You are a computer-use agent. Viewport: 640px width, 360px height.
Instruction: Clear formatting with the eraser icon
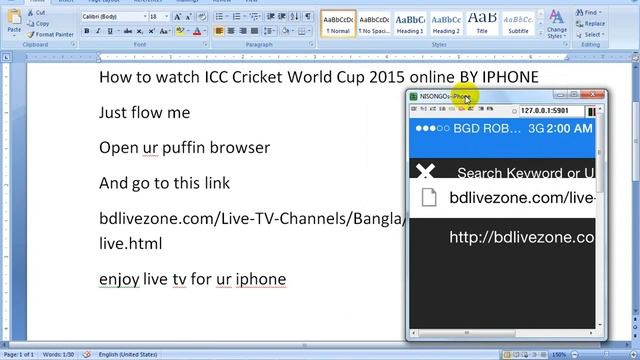pos(202,17)
